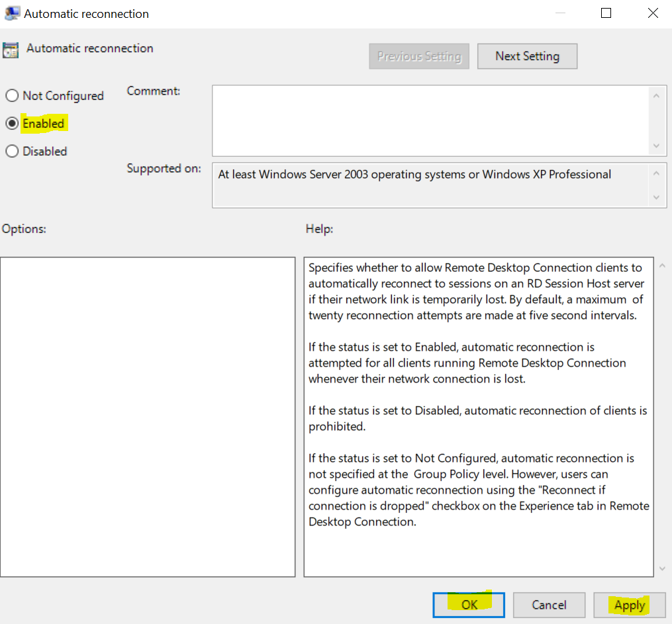
Task: Minimize the Automatic reconnection window
Action: pos(560,13)
